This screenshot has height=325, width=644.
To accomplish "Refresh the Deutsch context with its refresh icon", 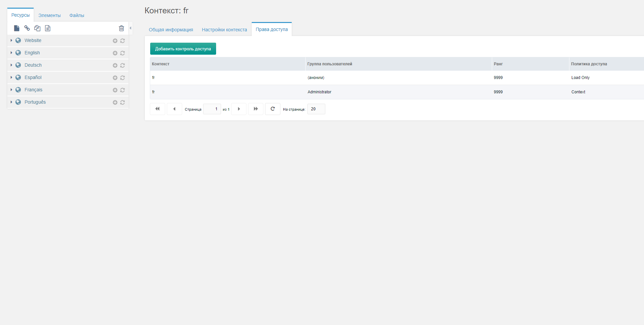I will pos(123,65).
